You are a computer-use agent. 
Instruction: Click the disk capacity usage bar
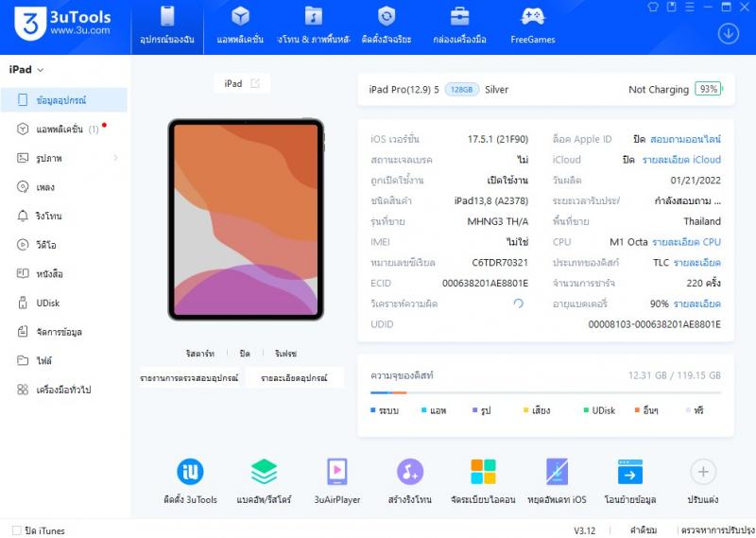545,392
